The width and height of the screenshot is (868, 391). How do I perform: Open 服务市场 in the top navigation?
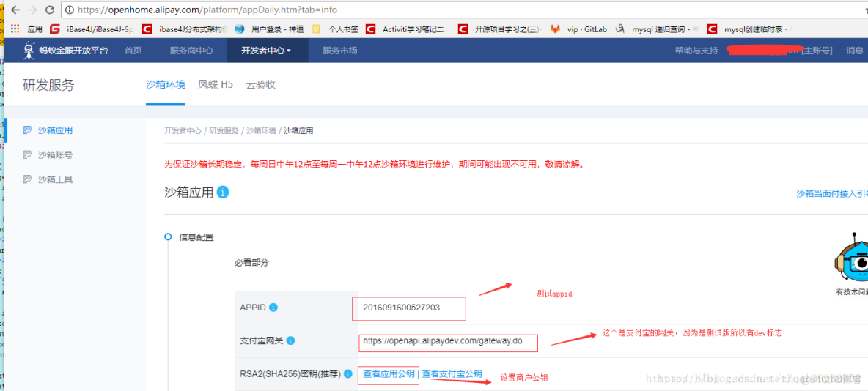click(340, 51)
